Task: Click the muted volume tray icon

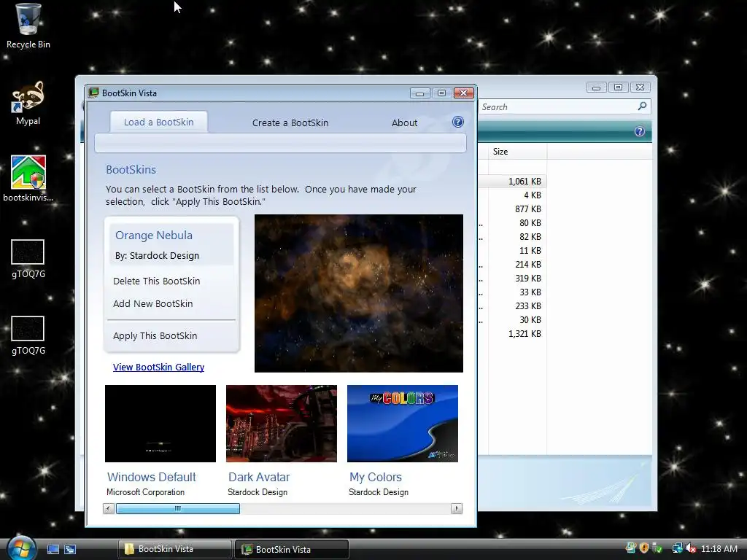Action: [x=690, y=548]
